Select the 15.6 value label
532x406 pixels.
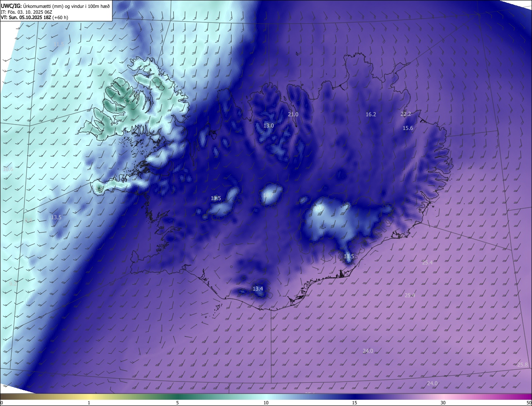click(x=408, y=128)
